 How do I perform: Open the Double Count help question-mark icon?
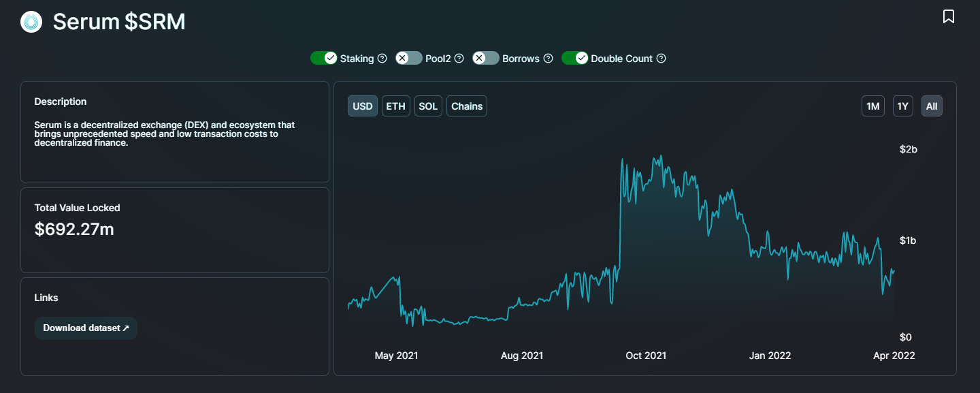(x=661, y=59)
